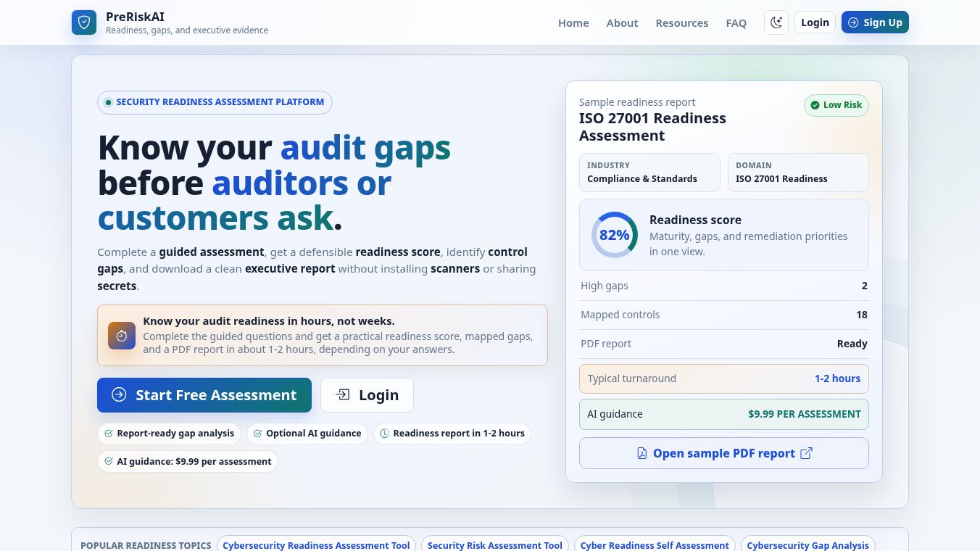Open Cybersecurity Readiness Assessment Tool topic
980x551 pixels.
(316, 545)
